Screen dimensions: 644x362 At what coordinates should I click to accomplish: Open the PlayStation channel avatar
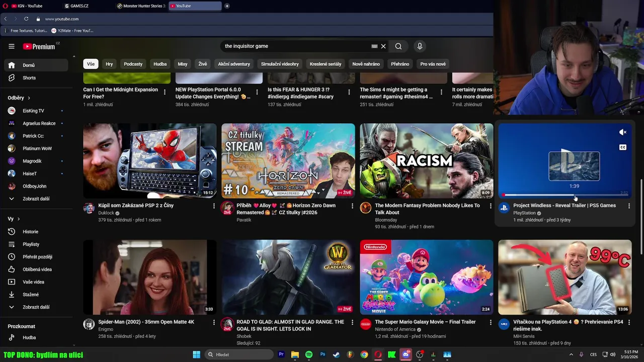[504, 208]
